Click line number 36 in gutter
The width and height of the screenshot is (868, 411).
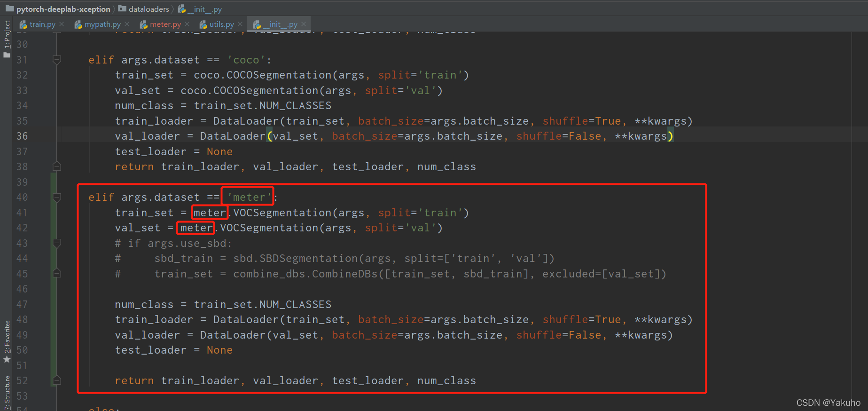click(x=22, y=136)
